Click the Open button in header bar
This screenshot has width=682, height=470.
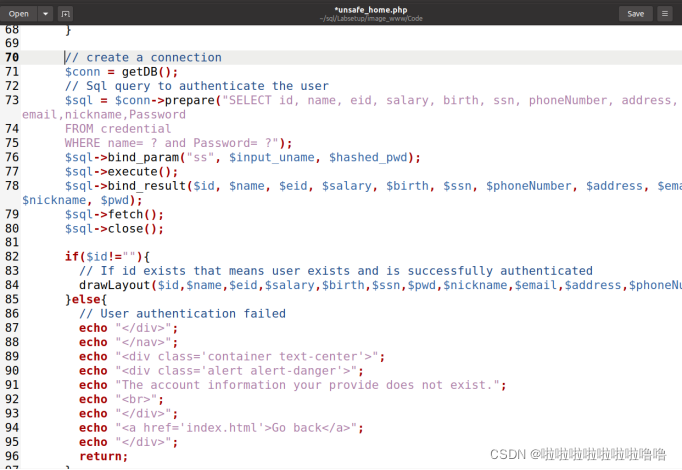pos(19,13)
